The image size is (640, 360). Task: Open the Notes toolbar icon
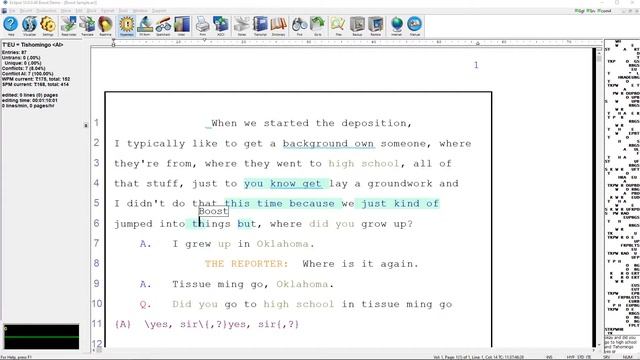click(242, 26)
